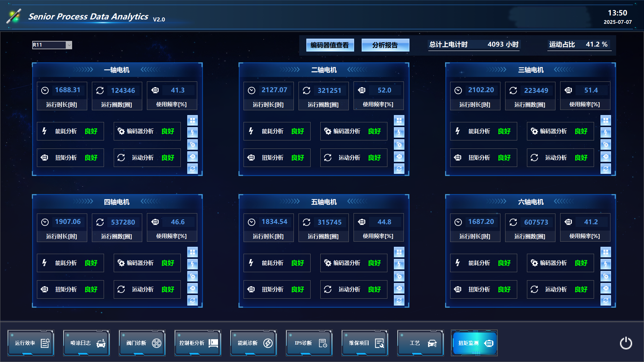644x362 pixels.
Task: Open the 能耗诊断 tab
Action: [254, 343]
